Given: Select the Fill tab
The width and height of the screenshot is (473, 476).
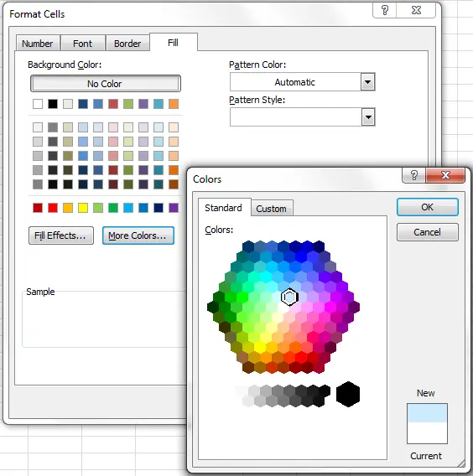Looking at the screenshot, I should [173, 43].
